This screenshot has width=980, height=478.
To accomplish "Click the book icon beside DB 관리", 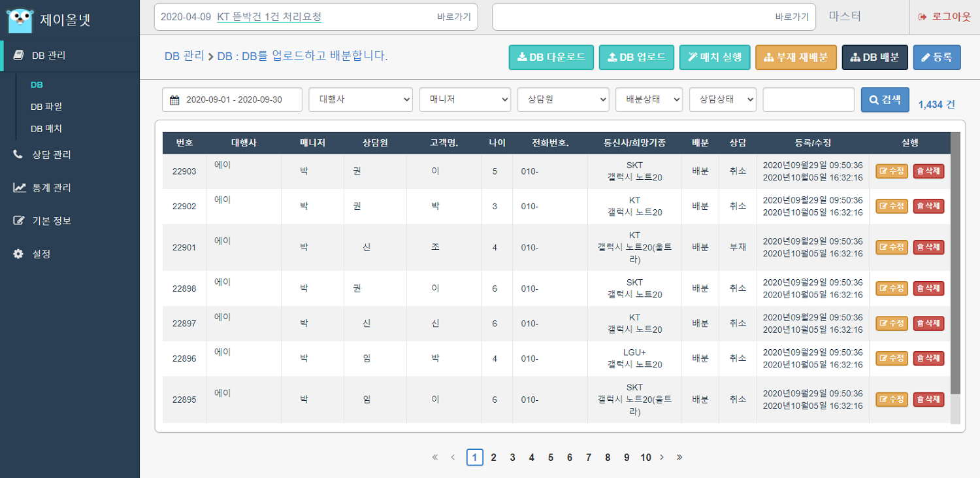I will (x=19, y=56).
